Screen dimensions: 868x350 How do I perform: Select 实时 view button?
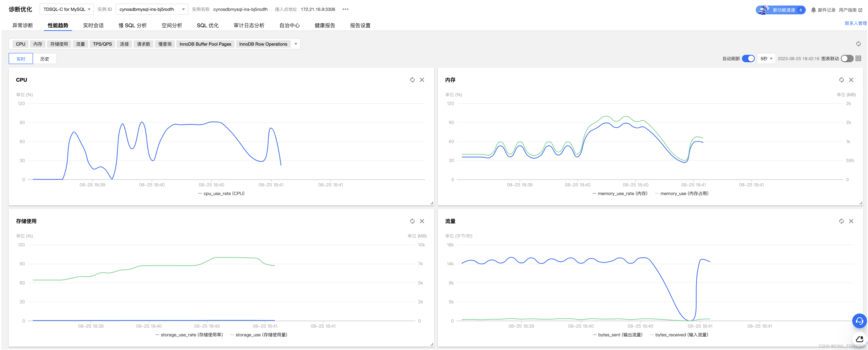tap(21, 59)
